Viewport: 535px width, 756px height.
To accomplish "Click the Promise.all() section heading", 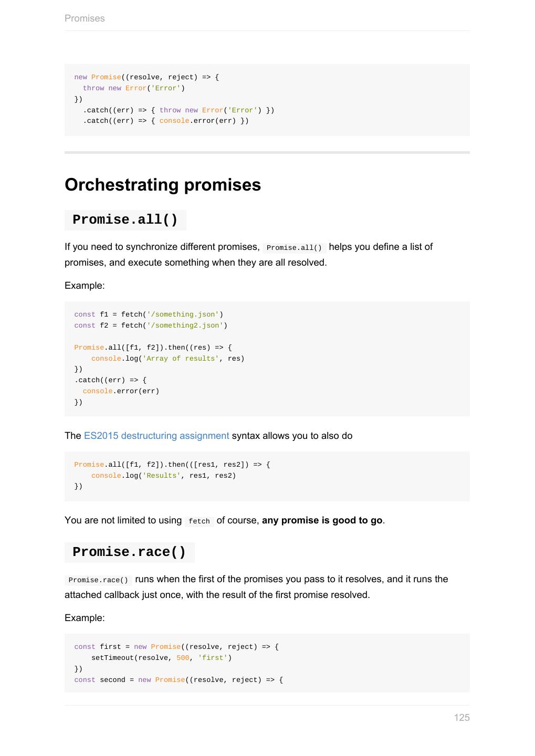I will (x=125, y=220).
